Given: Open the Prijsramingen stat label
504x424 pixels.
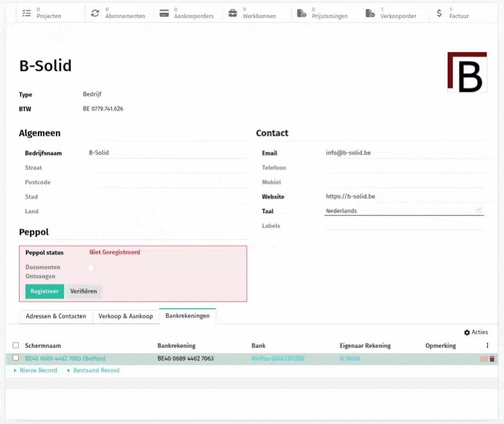Looking at the screenshot, I should [330, 16].
